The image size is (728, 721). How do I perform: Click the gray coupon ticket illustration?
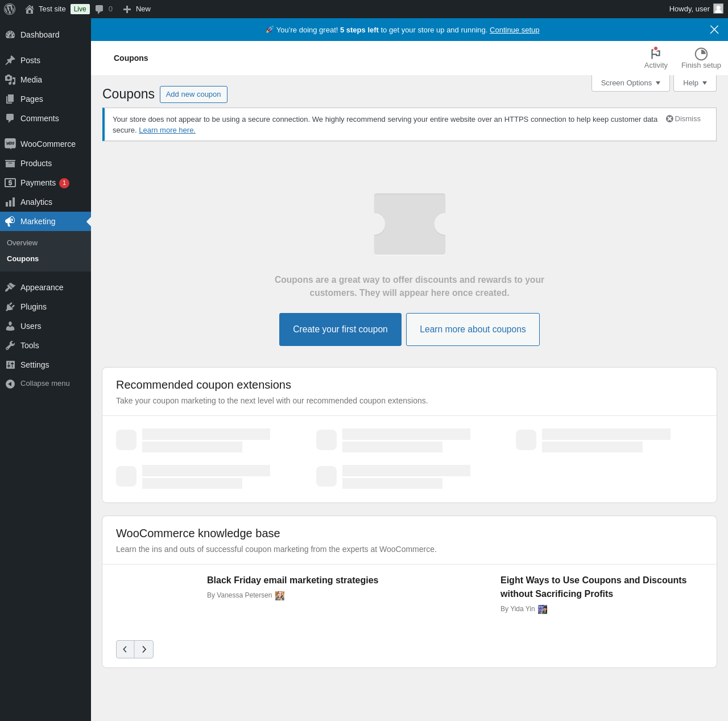(x=409, y=224)
